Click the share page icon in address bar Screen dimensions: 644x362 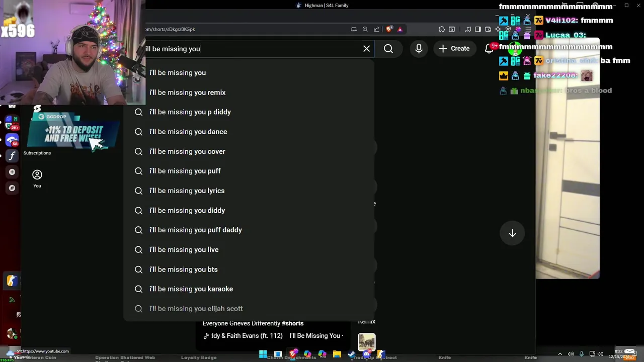click(376, 29)
